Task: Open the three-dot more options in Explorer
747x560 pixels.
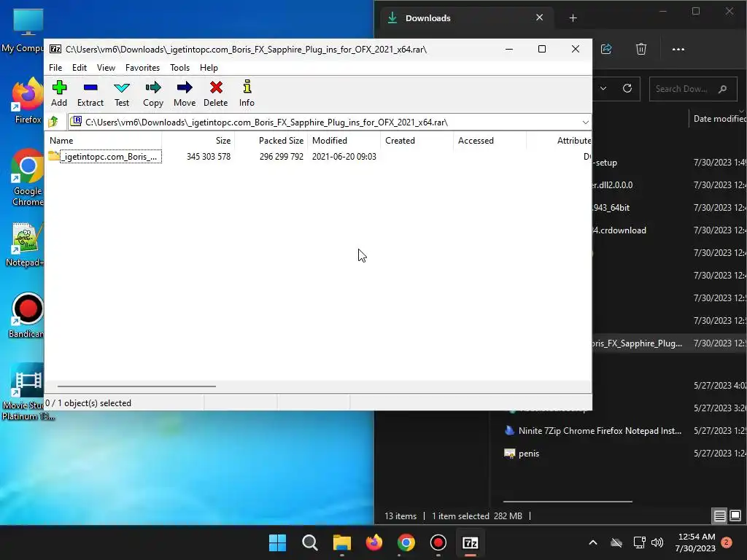Action: click(x=678, y=49)
